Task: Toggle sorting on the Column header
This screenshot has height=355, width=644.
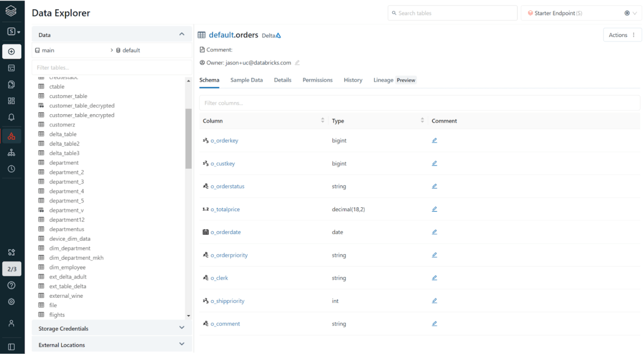Action: click(x=323, y=121)
